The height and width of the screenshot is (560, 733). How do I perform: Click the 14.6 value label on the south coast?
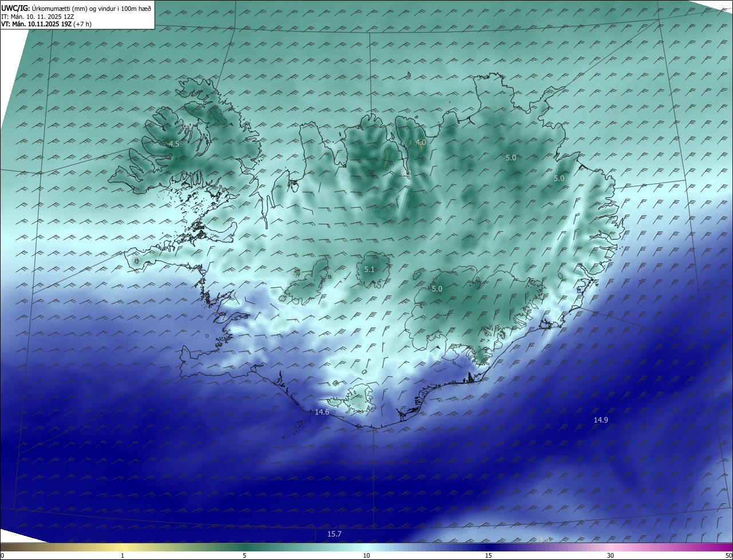point(322,412)
